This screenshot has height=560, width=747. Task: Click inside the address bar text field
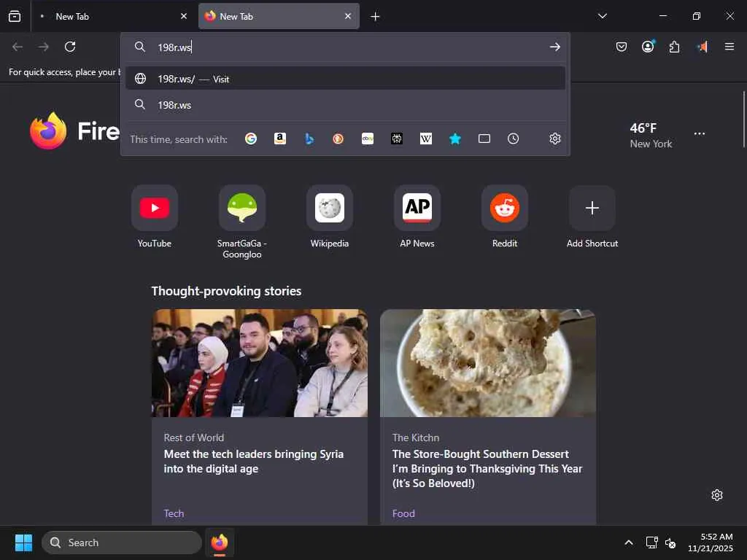tap(350, 47)
